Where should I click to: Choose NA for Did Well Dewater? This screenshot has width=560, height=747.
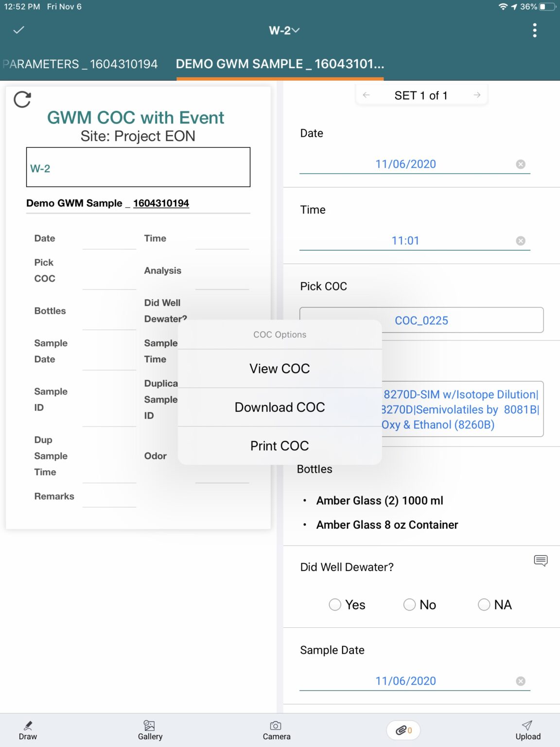tap(484, 605)
